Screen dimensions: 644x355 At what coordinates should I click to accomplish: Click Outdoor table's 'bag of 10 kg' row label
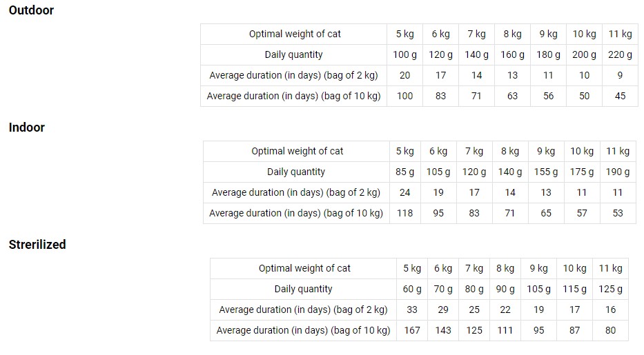(x=293, y=96)
